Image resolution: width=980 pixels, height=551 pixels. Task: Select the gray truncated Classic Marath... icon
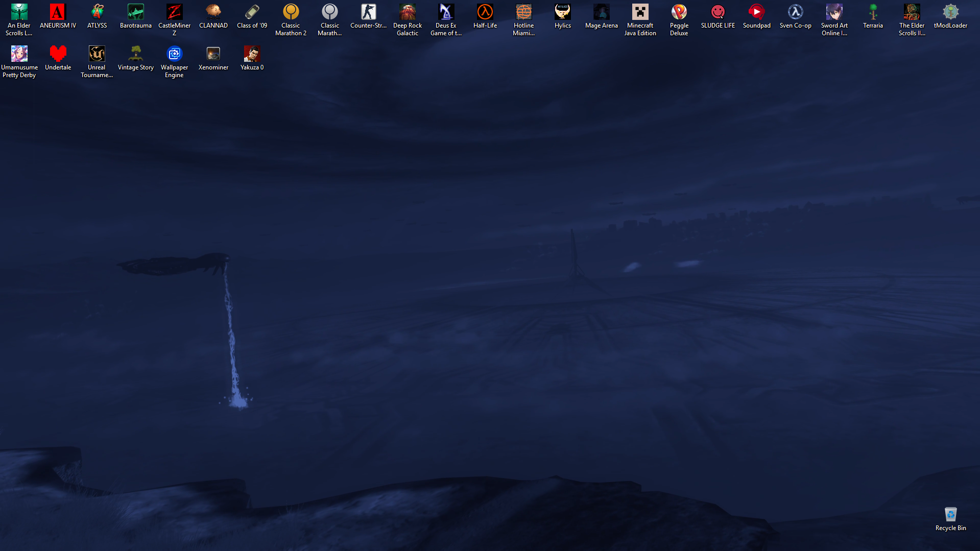[330, 20]
